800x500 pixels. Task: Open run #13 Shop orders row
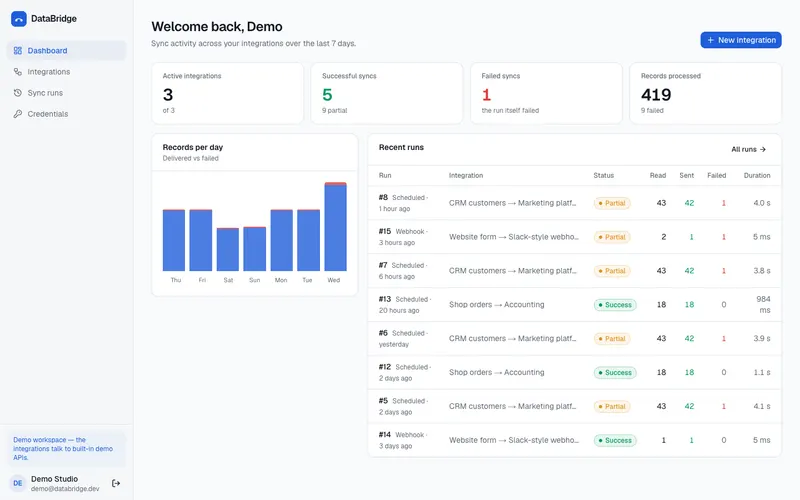[x=574, y=305]
